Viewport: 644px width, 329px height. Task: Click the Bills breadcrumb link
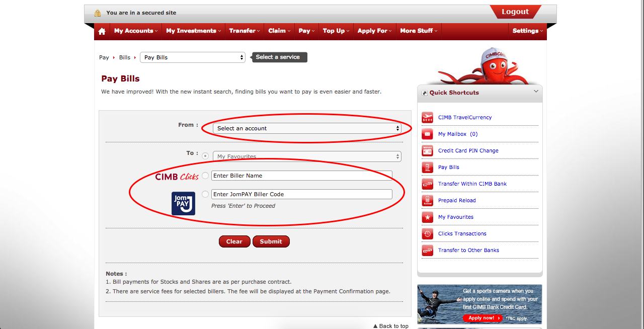(125, 57)
